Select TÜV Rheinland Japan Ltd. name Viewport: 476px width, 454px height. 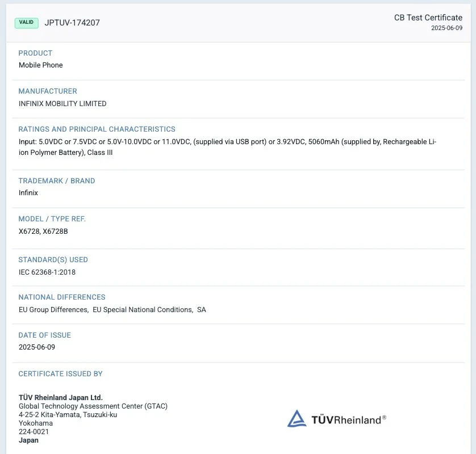click(61, 398)
